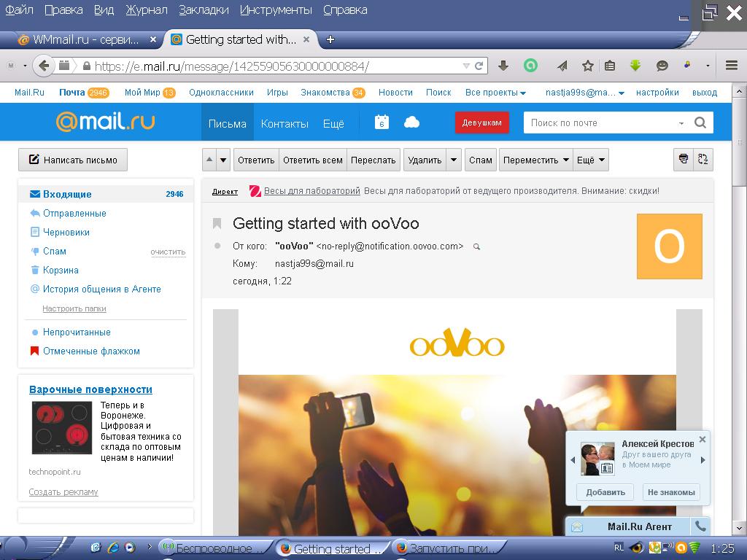This screenshot has height=560, width=747.
Task: Click in the Поиск по почте field
Action: 600,122
